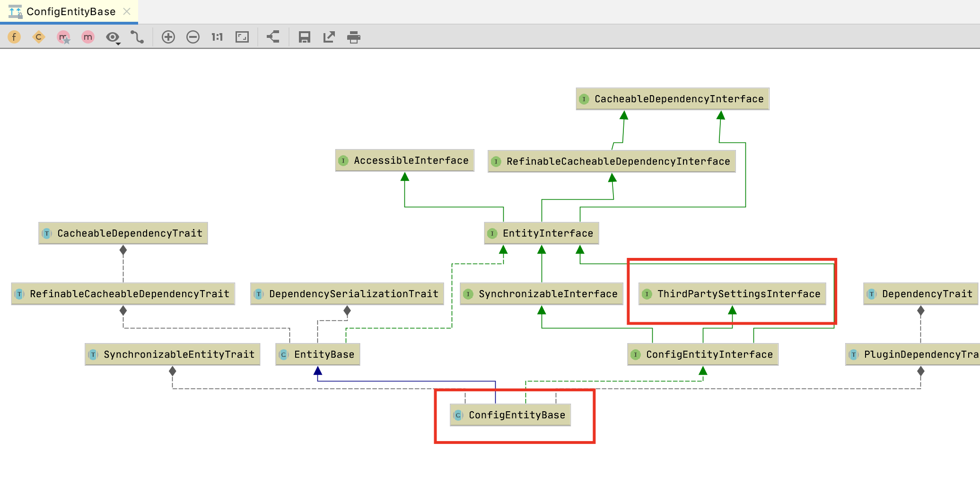Click interface icon on SynchronizableInterface node
The image size is (980, 477).
point(468,294)
